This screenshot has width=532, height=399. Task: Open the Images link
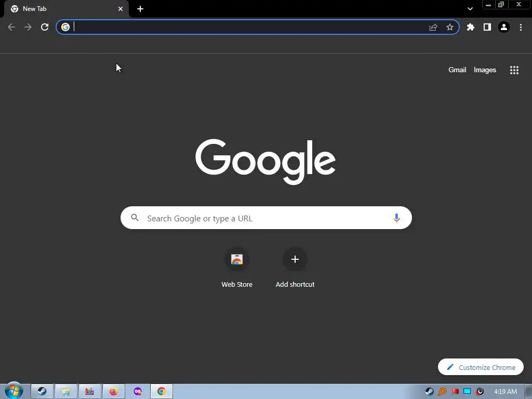tap(485, 70)
